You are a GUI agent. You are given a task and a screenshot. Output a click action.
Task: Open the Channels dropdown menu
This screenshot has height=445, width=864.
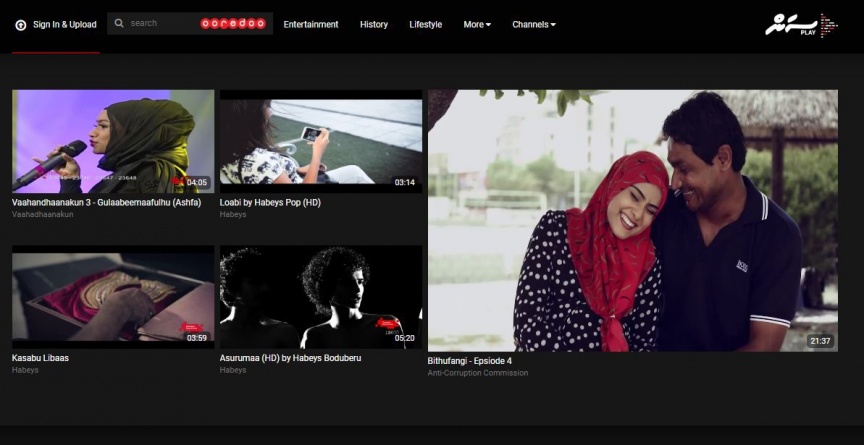coord(533,24)
